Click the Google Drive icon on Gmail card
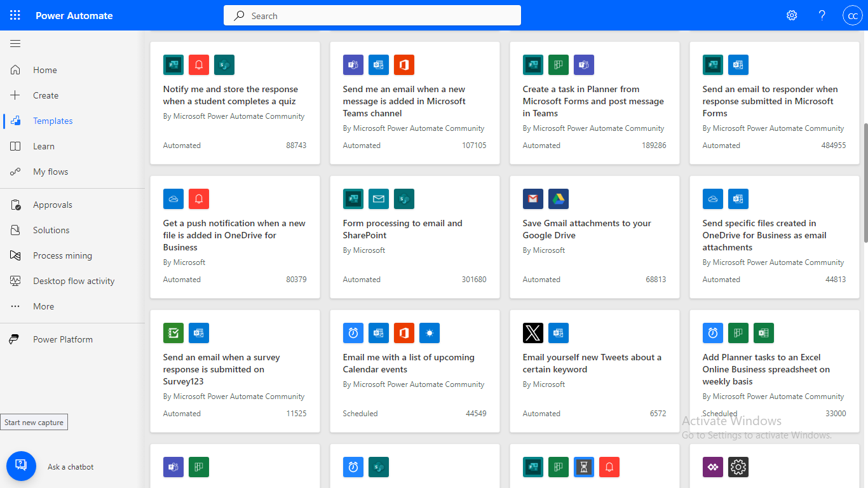 pos(559,199)
